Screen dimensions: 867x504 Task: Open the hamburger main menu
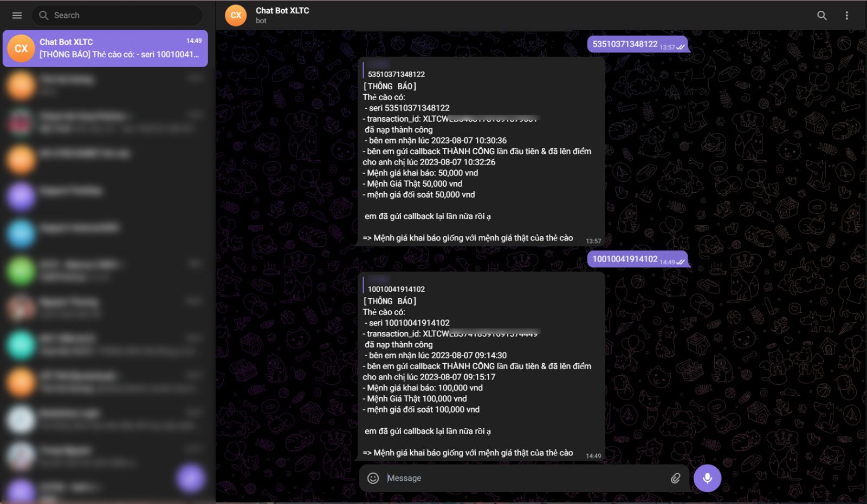pos(17,15)
